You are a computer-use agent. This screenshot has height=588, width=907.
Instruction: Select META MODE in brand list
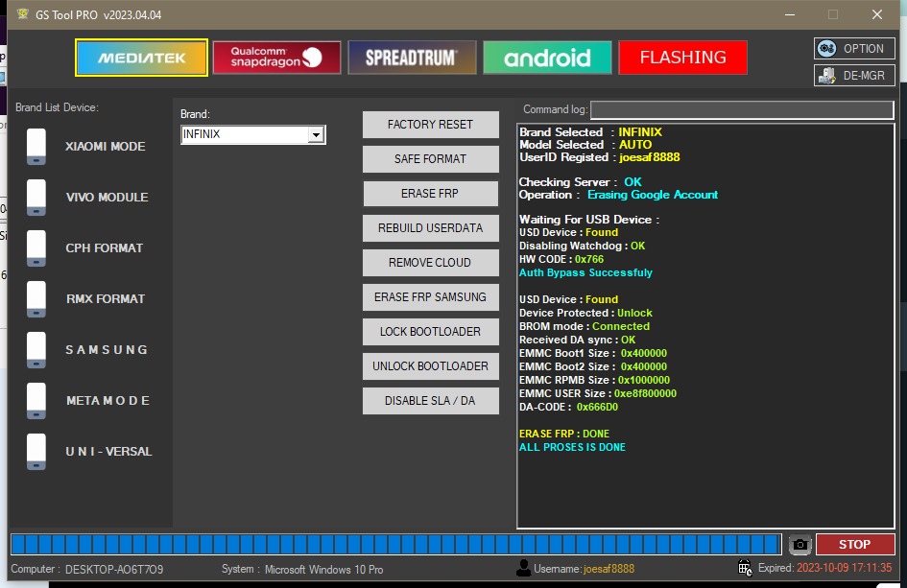pyautogui.click(x=107, y=401)
